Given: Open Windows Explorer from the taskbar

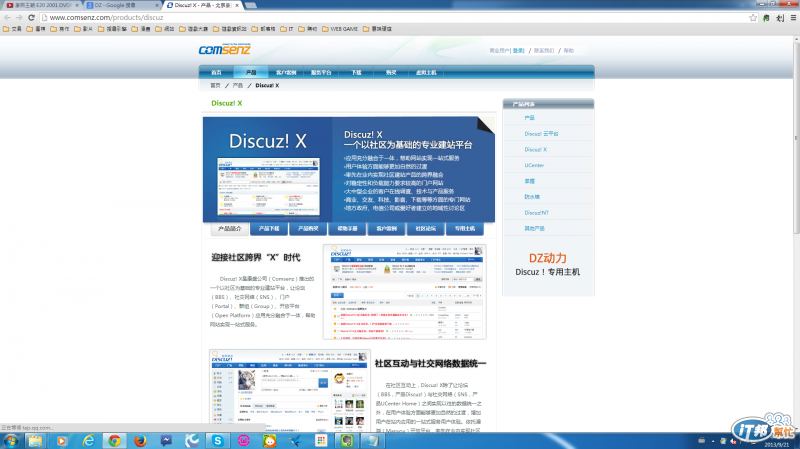Looking at the screenshot, I should click(36, 440).
